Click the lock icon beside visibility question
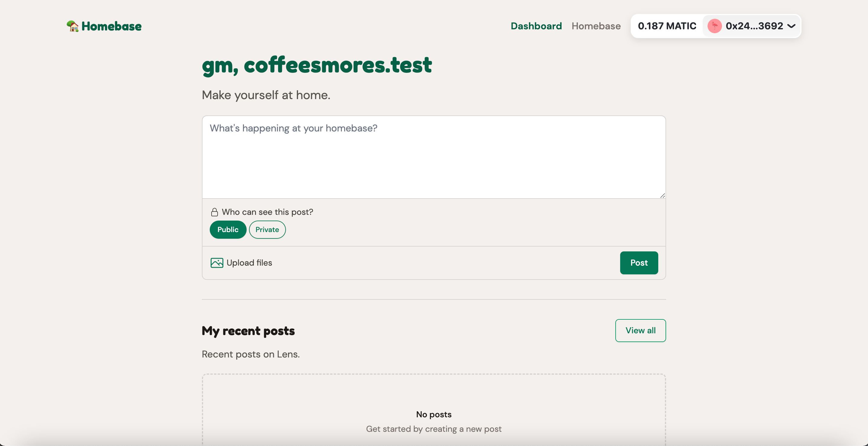Image resolution: width=868 pixels, height=446 pixels. (214, 212)
